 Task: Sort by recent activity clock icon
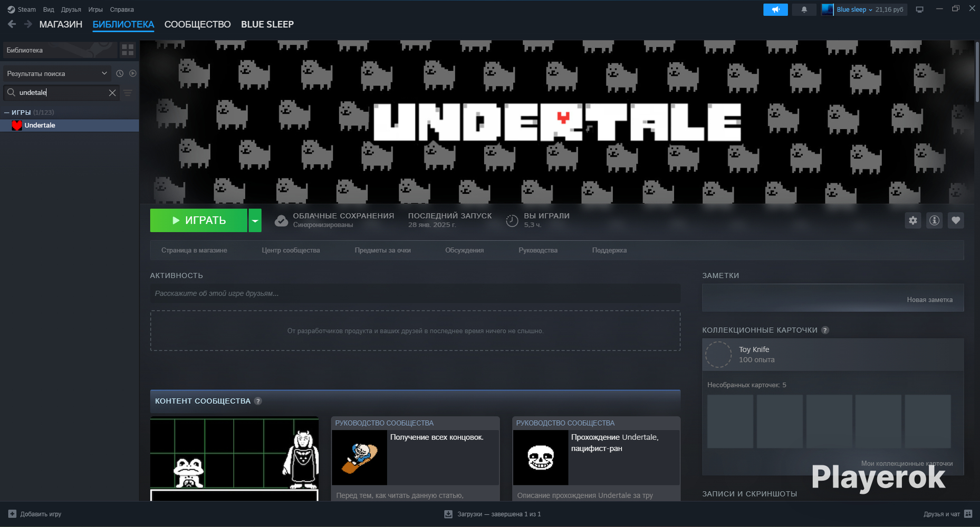[x=120, y=74]
